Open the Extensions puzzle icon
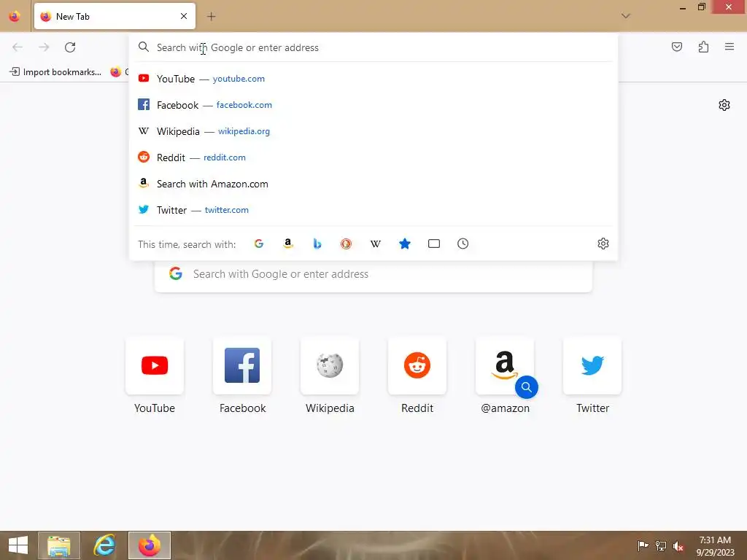This screenshot has height=560, width=747. coord(704,47)
